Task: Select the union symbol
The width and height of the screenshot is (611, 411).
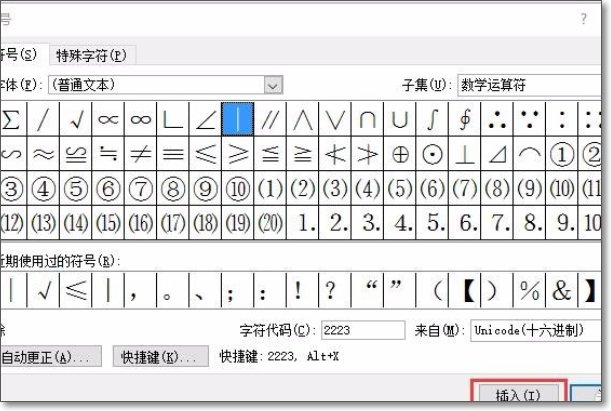Action: pos(399,119)
